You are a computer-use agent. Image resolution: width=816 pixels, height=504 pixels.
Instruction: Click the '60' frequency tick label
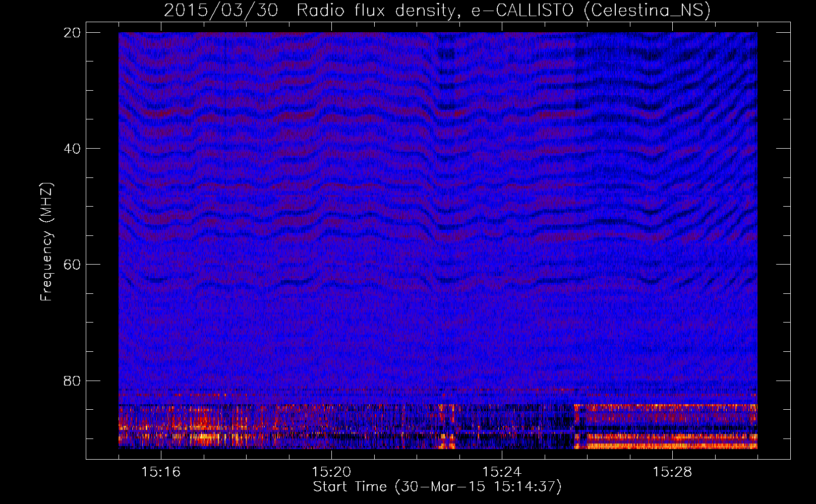[x=72, y=265]
